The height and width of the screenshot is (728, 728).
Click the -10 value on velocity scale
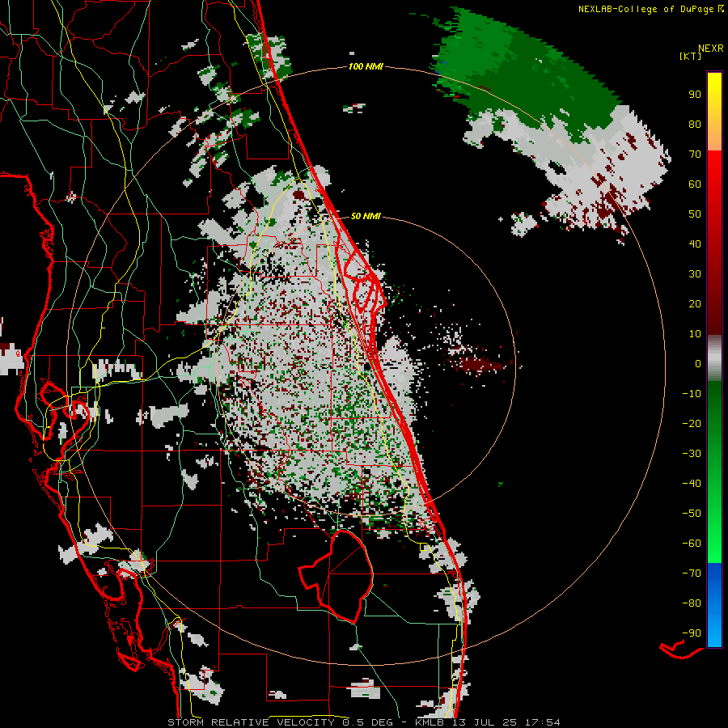click(x=692, y=394)
